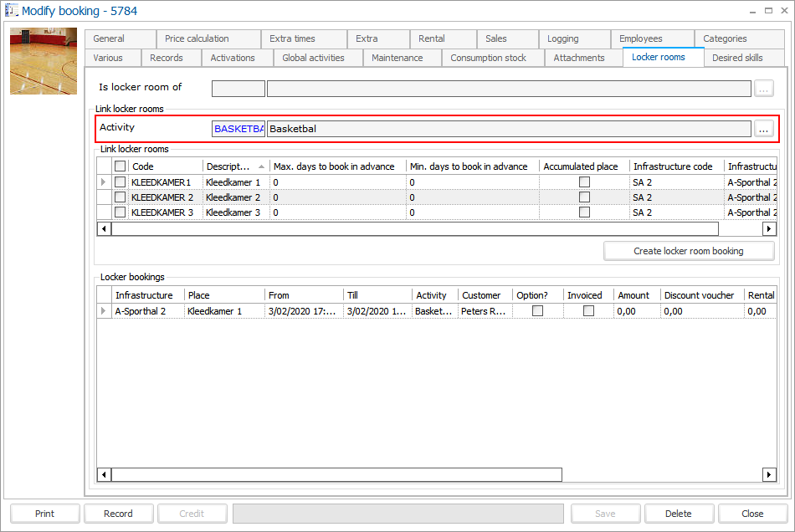Select row indicator arrow for Kleedkamer 1
The height and width of the screenshot is (532, 795).
pyautogui.click(x=104, y=182)
